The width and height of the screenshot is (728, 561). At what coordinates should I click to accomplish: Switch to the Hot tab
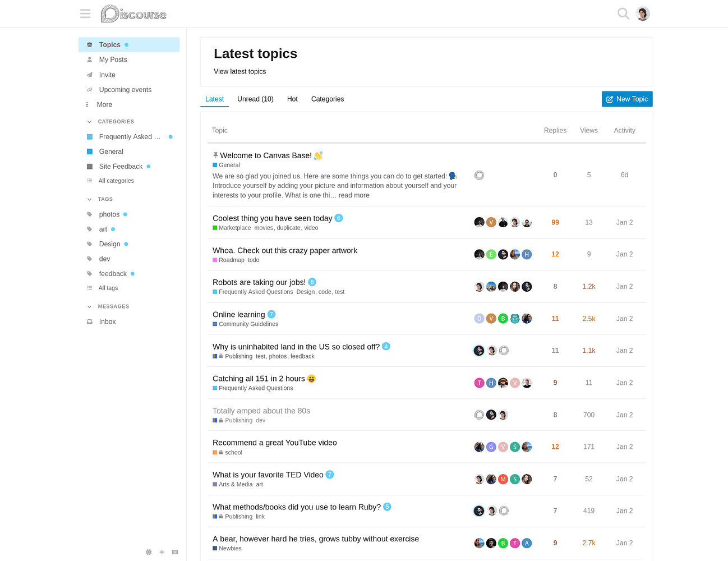(292, 99)
